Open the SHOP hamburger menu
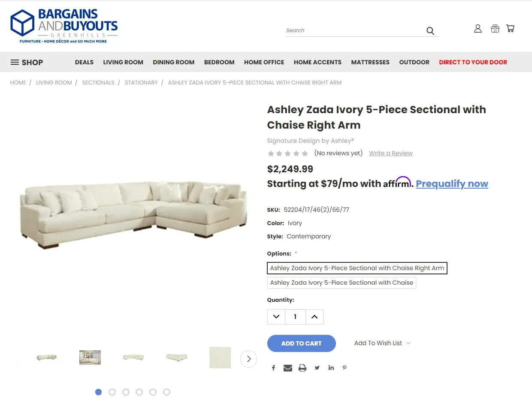This screenshot has width=532, height=412. [27, 63]
